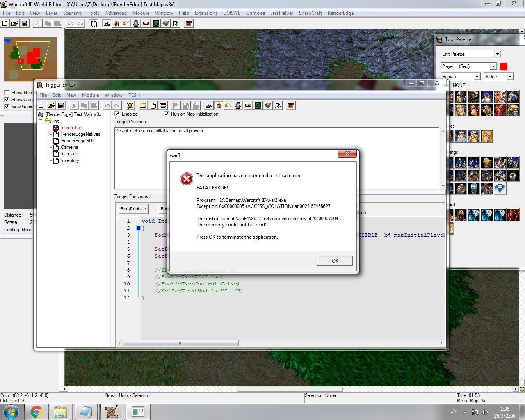Open the Import Manager from World Editor toolbar
This screenshot has width=525, height=420.
(x=176, y=23)
